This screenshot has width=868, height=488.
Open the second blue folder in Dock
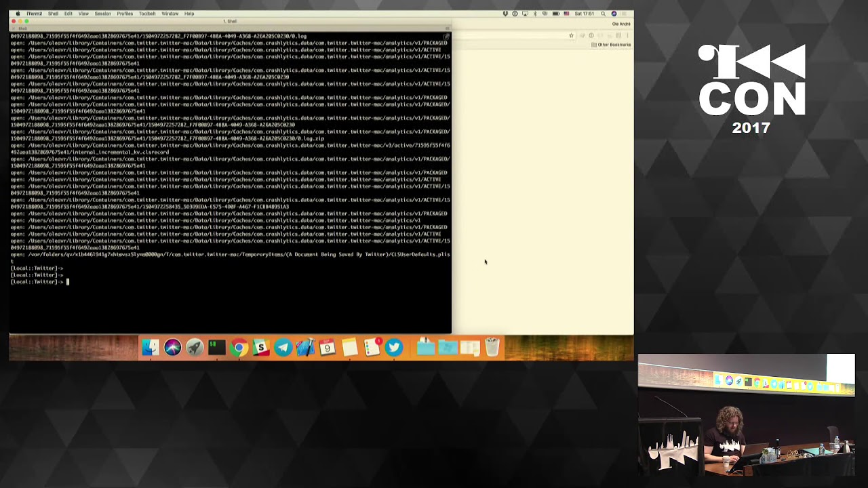448,348
